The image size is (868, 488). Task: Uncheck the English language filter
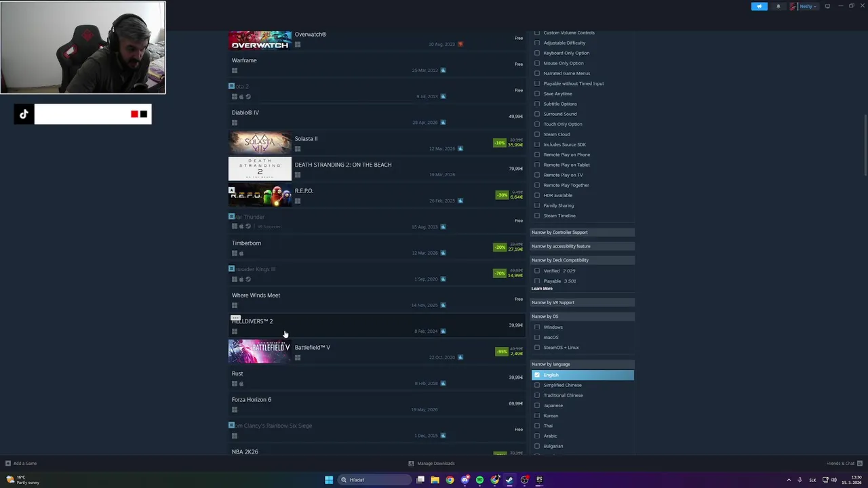click(537, 375)
